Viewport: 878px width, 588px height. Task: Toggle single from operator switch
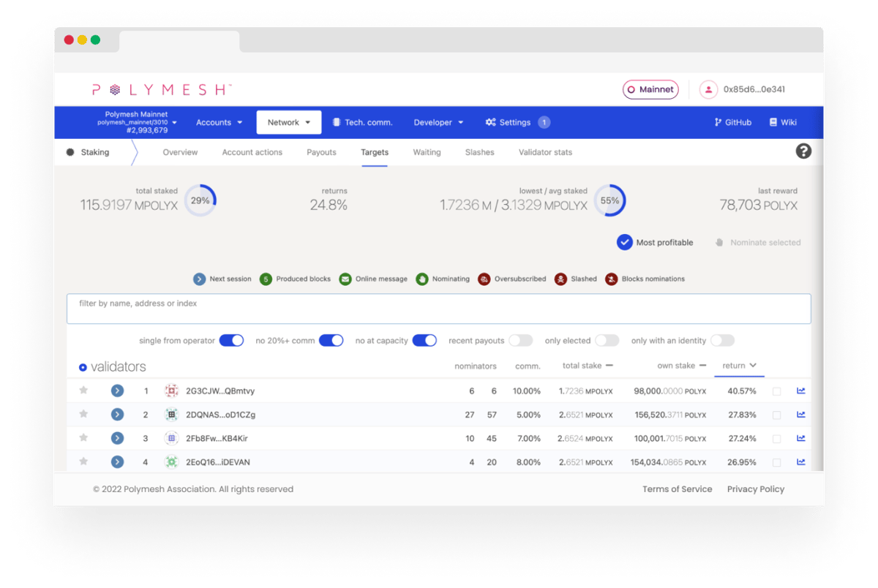point(232,341)
